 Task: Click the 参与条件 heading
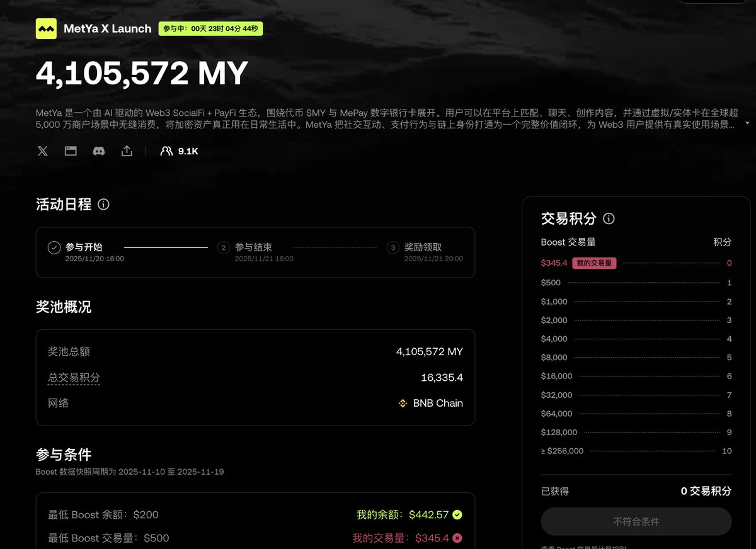coord(64,455)
